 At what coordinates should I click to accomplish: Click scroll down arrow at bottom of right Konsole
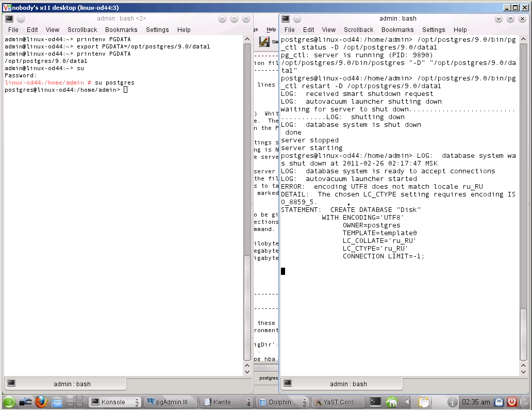pos(524,372)
